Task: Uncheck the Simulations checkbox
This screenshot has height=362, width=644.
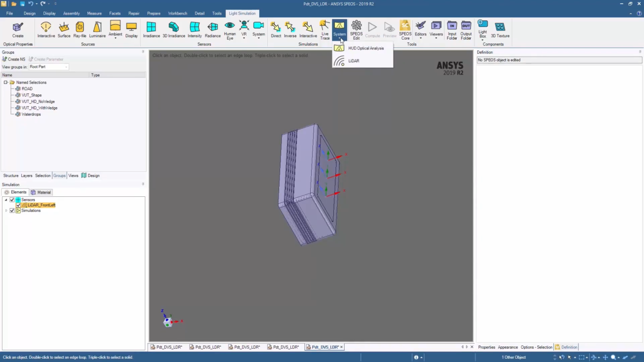Action: pos(12,210)
